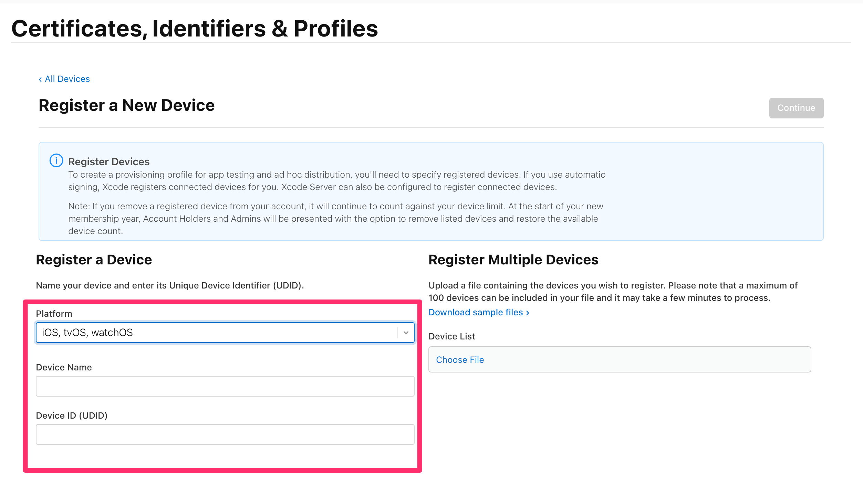The image size is (863, 504).
Task: Click inside the Device Name field
Action: [x=225, y=386]
